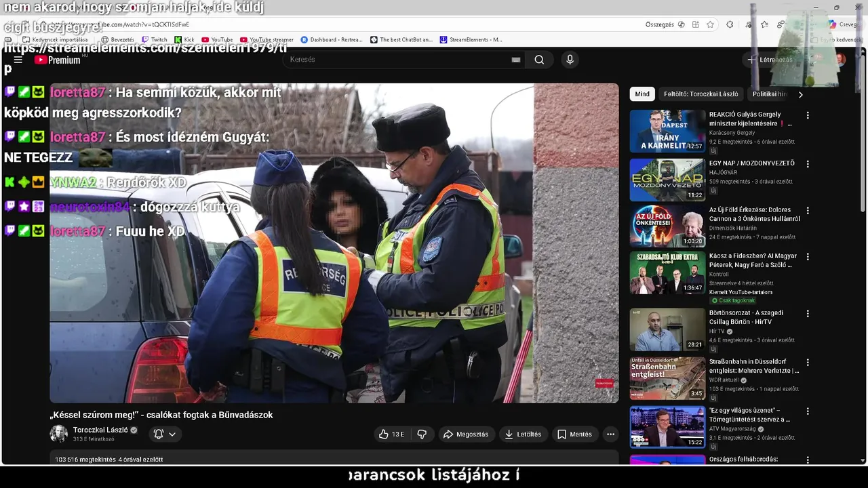Open options menu for Káosz a Fideszben

pyautogui.click(x=808, y=258)
